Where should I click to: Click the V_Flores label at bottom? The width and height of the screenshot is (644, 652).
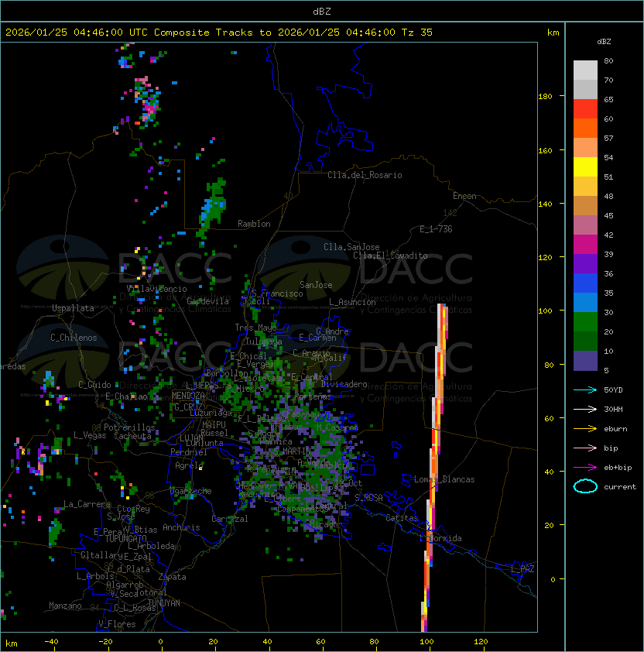tap(117, 624)
